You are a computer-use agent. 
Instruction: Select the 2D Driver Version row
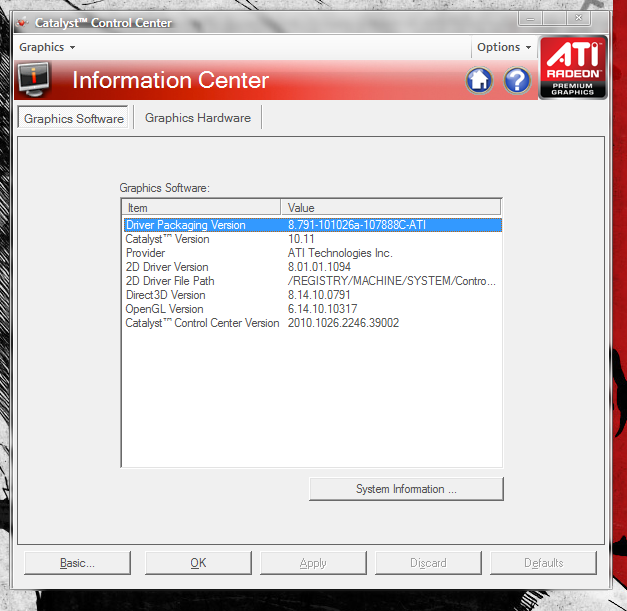pos(313,267)
